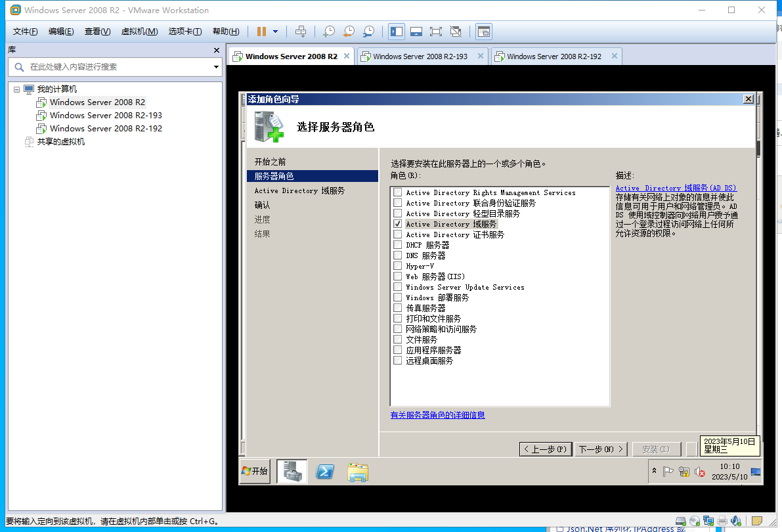Click the VMware pause virtual machine icon
This screenshot has width=782, height=532.
tap(261, 32)
